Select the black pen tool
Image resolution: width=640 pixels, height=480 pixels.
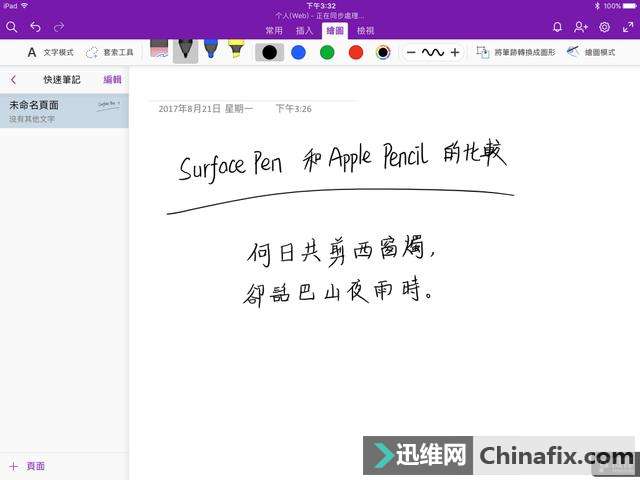(185, 51)
